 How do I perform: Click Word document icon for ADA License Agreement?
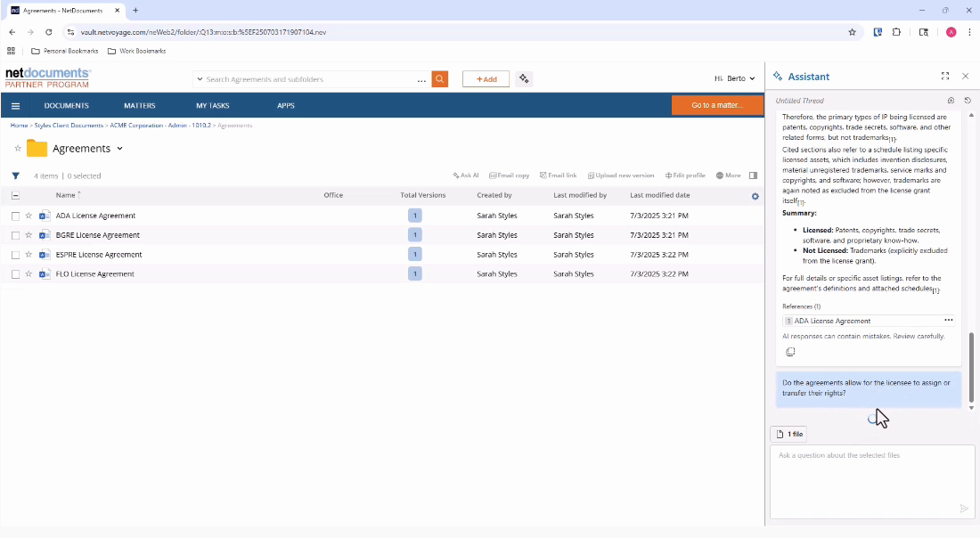click(45, 216)
